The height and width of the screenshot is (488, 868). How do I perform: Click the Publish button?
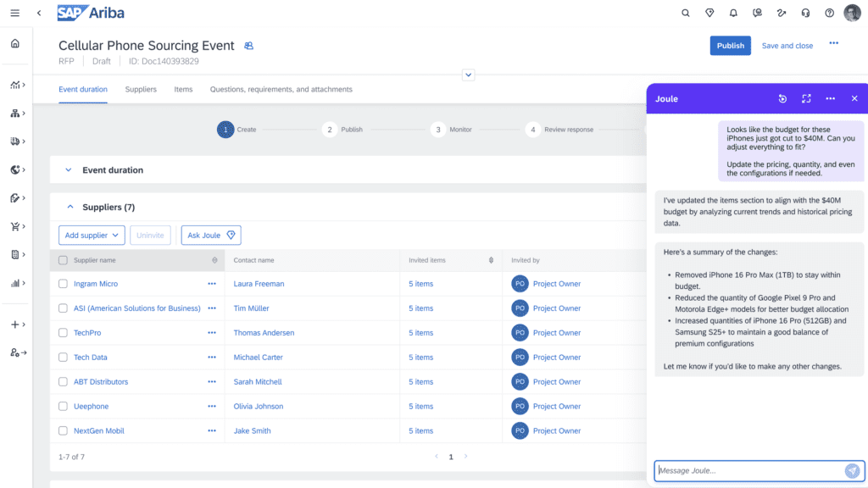(730, 46)
